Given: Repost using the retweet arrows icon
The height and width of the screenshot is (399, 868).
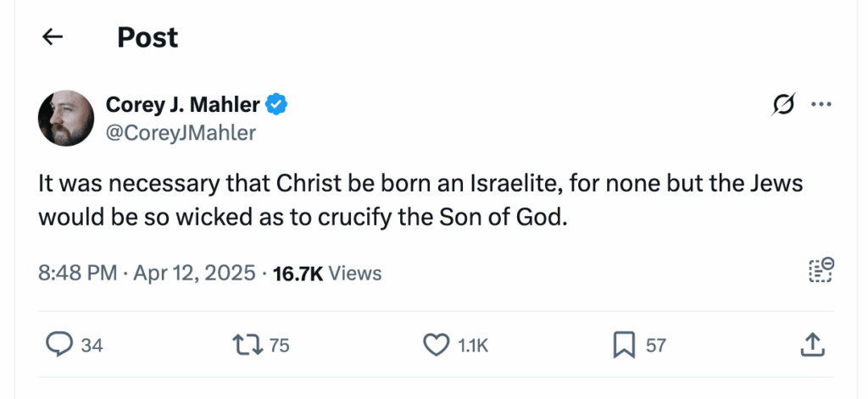Looking at the screenshot, I should pyautogui.click(x=246, y=345).
